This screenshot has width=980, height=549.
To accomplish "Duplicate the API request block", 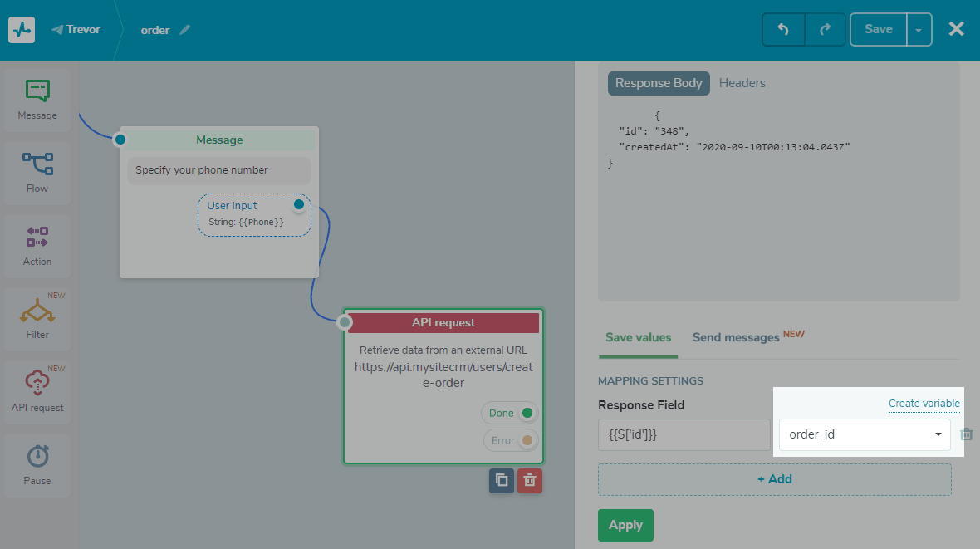I will [x=502, y=480].
